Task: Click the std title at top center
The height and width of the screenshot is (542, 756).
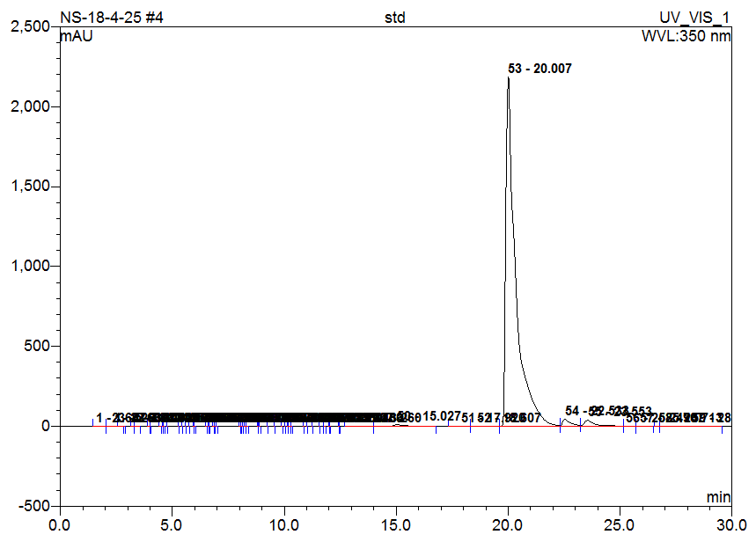Action: coord(395,18)
